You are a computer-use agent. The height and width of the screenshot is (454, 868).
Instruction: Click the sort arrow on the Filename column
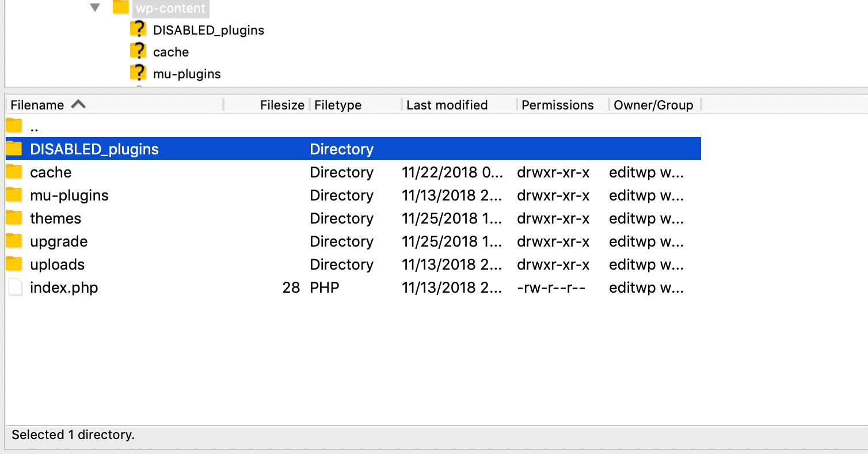coord(79,104)
